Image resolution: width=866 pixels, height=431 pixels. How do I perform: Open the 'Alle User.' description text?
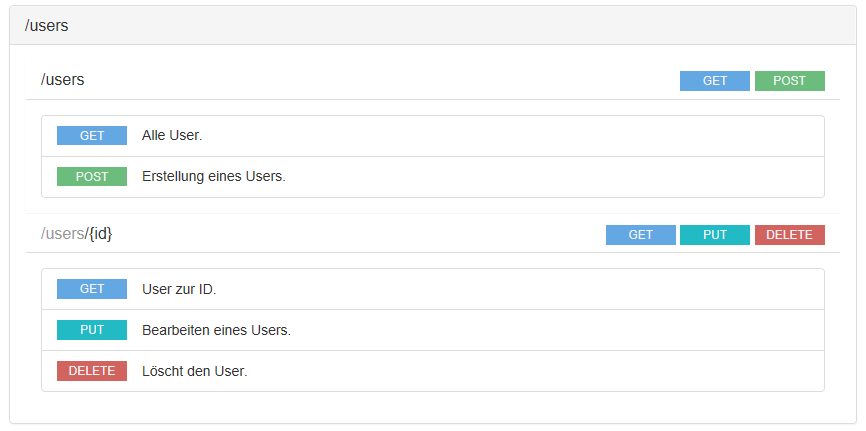tap(172, 136)
